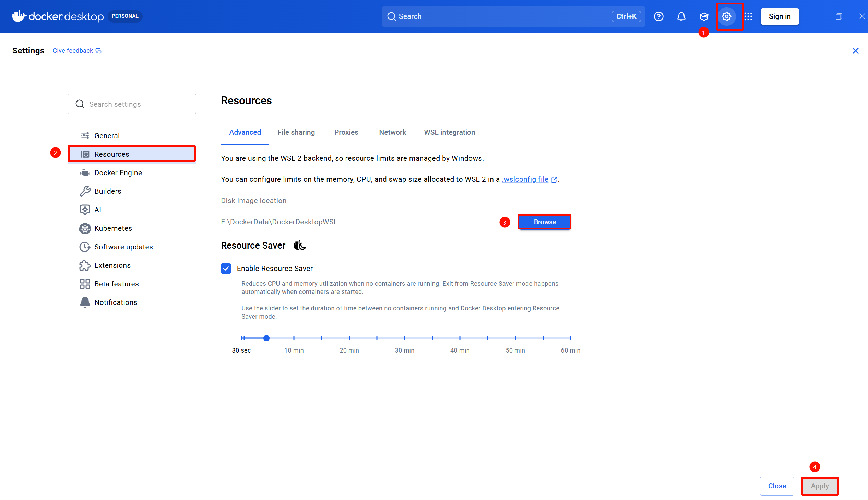Switch to the File sharing tab
Image resolution: width=868 pixels, height=500 pixels.
tap(296, 132)
